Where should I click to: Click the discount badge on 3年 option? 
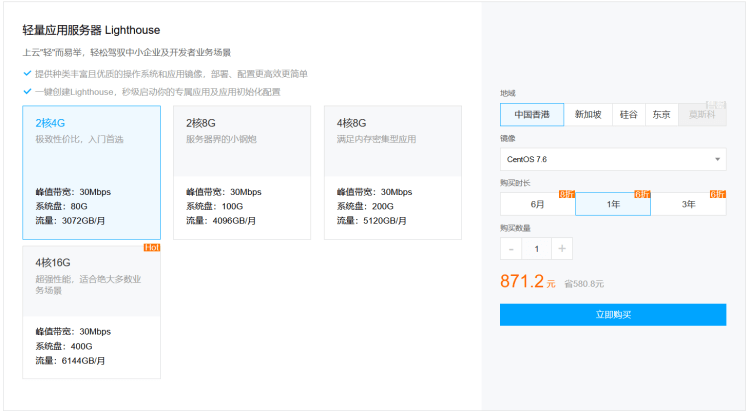(x=718, y=194)
